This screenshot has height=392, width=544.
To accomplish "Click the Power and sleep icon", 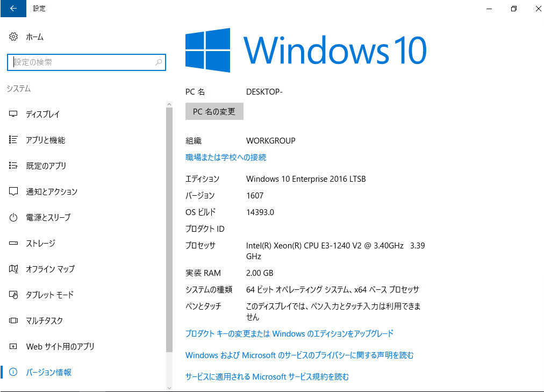I will [x=13, y=218].
